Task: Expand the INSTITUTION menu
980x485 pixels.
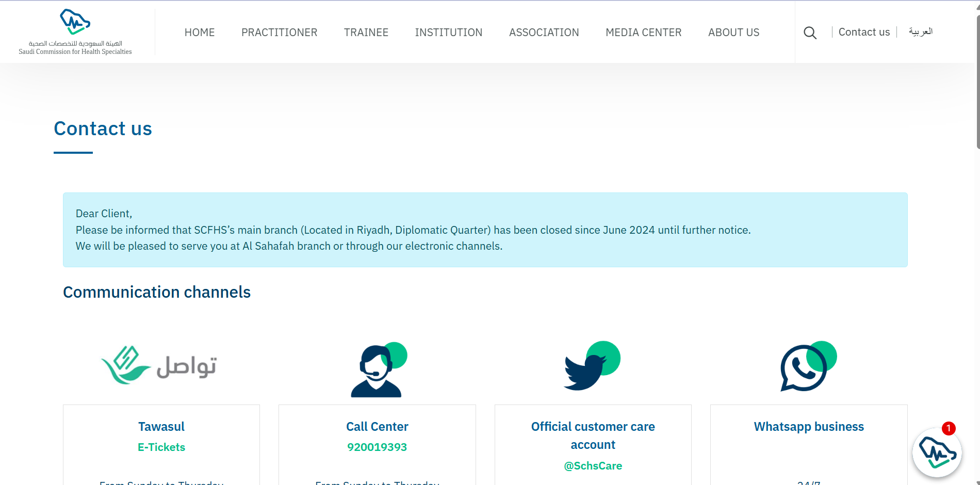Action: pos(449,33)
